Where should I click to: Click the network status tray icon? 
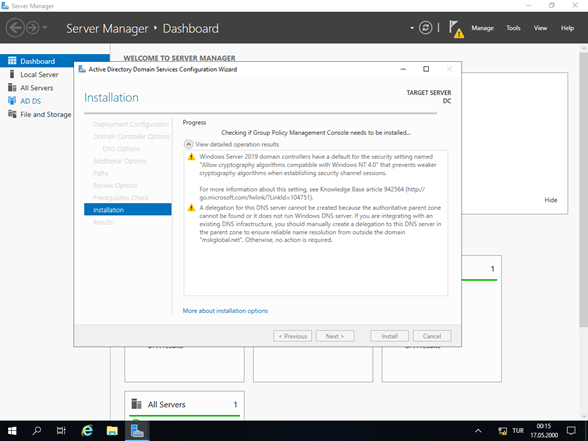[502, 431]
